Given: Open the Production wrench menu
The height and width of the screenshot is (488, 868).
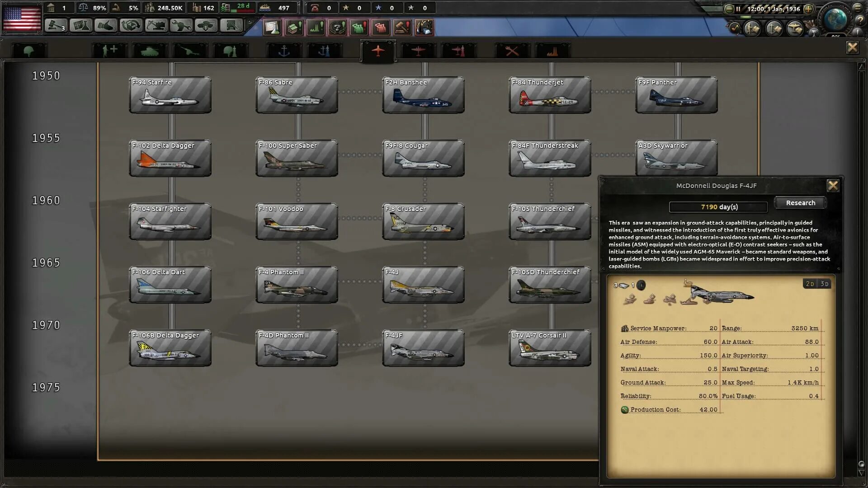Looking at the screenshot, I should [x=181, y=25].
